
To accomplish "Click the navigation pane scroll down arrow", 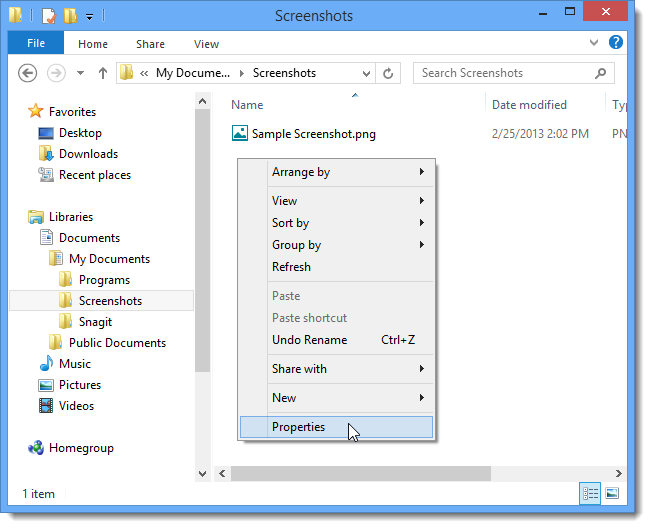I will pyautogui.click(x=202, y=473).
